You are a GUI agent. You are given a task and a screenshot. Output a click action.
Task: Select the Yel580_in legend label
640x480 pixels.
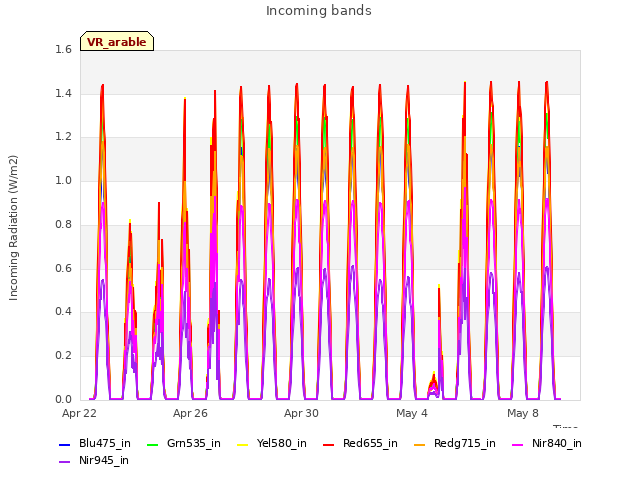click(282, 443)
